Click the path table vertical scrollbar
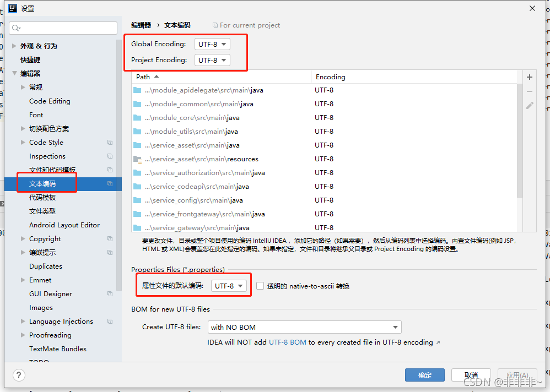Viewport: 550px width, 392px height. (x=520, y=140)
